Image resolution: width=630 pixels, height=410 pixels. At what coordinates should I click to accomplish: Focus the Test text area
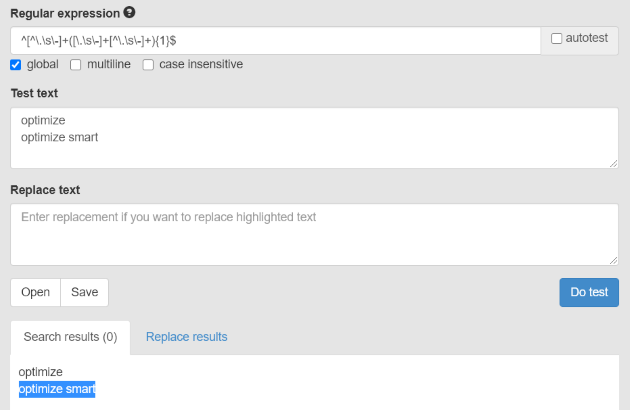pyautogui.click(x=314, y=138)
